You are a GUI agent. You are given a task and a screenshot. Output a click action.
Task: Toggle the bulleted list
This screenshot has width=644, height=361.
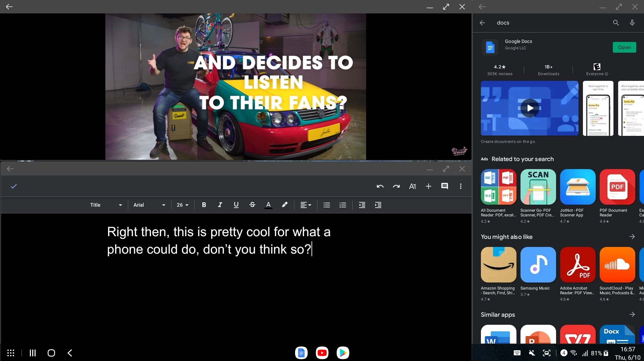327,205
